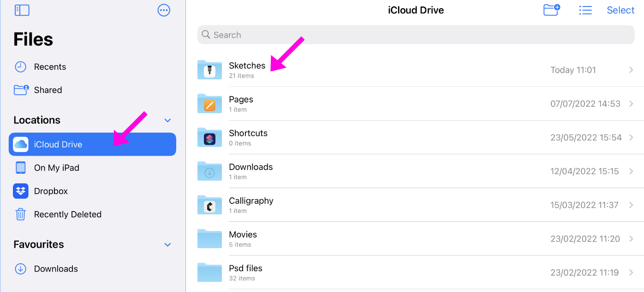Click the Psd files folder name

(x=245, y=268)
